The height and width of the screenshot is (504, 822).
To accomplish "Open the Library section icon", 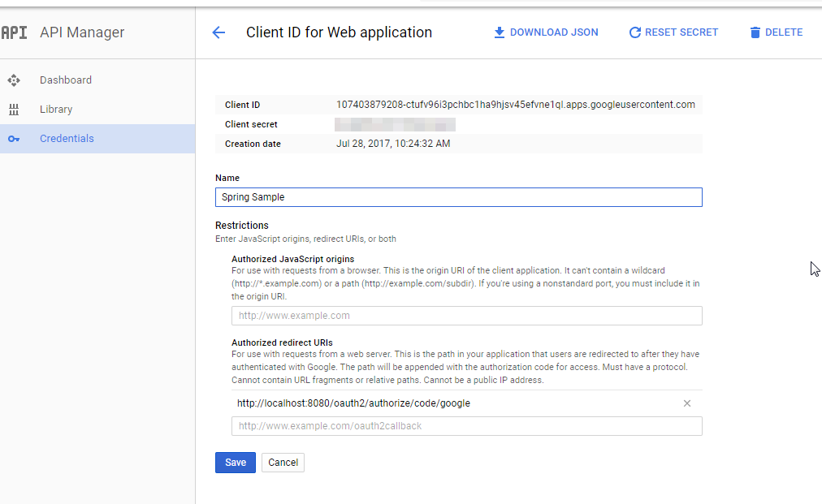I will (x=14, y=109).
